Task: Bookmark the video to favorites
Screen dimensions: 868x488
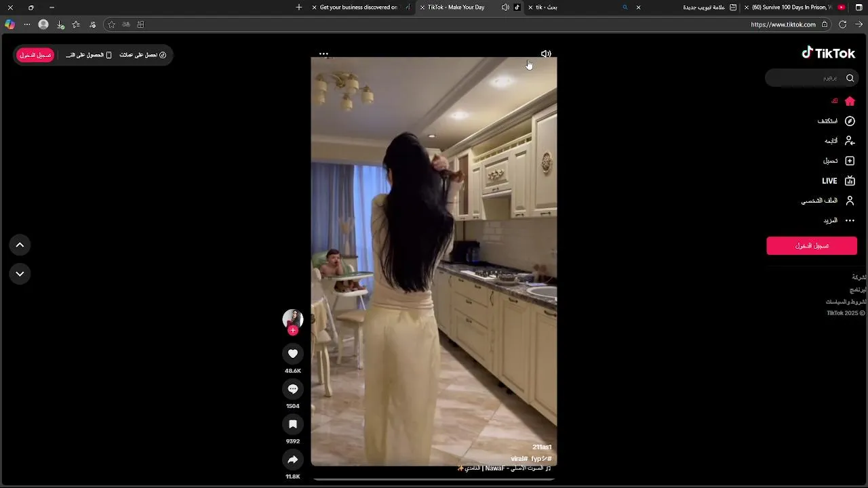Action: pyautogui.click(x=293, y=424)
